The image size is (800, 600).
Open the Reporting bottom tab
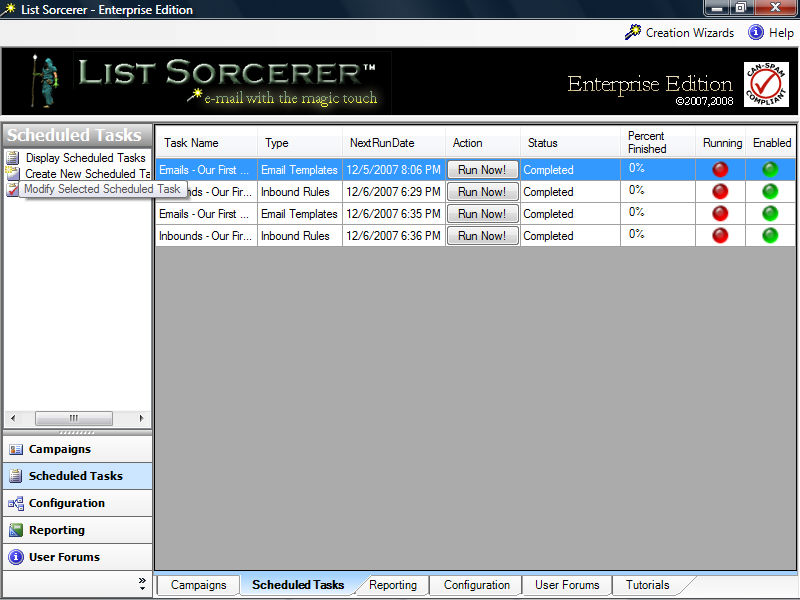tap(392, 585)
